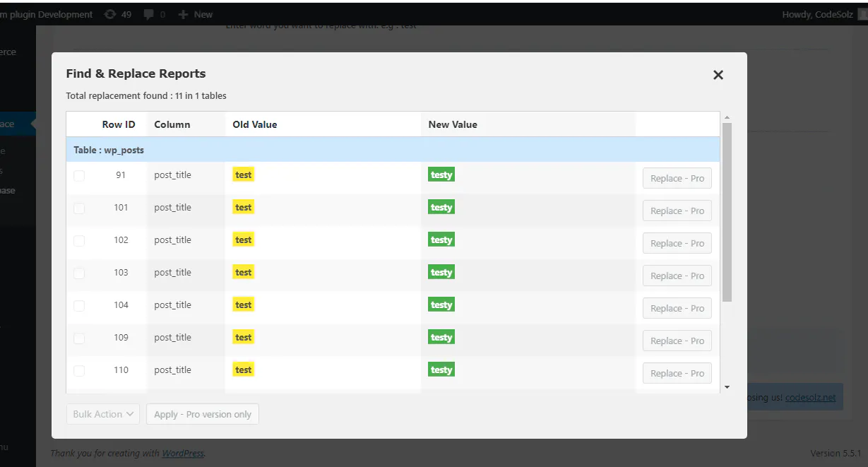Screen dimensions: 868x467
Task: Click Replace - Pro button for row 109
Action: tap(677, 341)
